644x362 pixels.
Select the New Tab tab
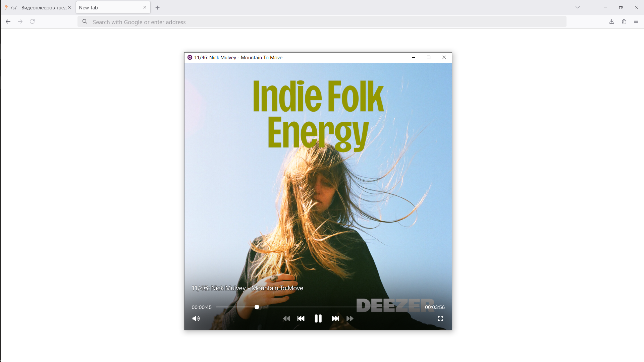pyautogui.click(x=107, y=7)
